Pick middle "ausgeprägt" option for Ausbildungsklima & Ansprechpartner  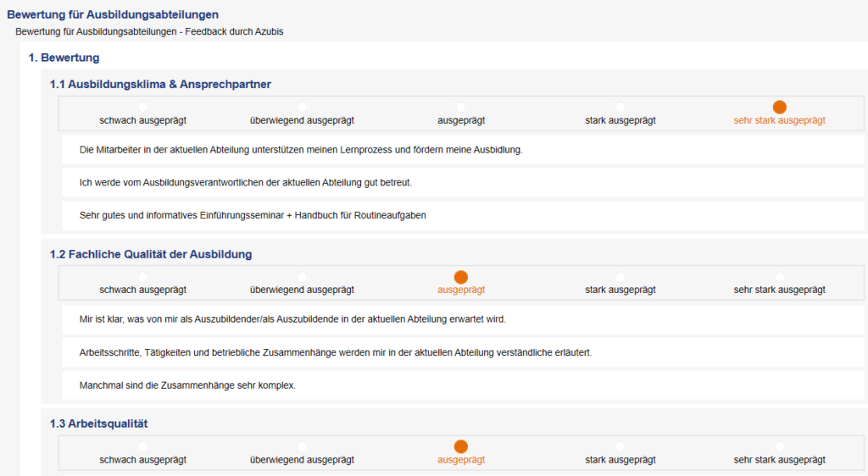click(461, 108)
